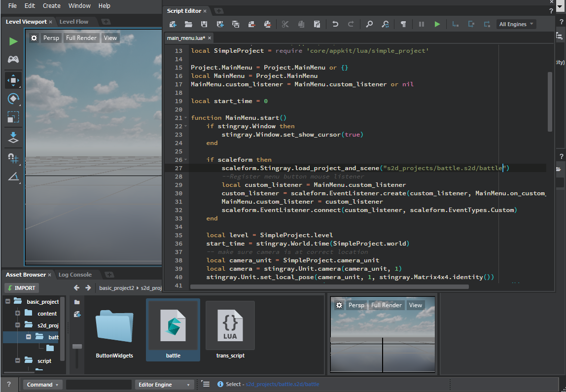Screen dimensions: 566x392
Task: Collapse the function MainMenu.start fold arrow
Action: coord(185,118)
